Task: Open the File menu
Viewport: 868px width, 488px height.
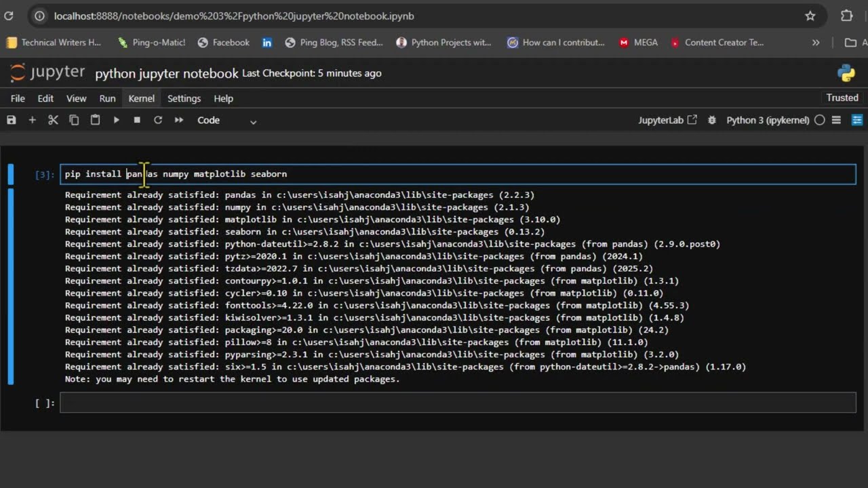Action: coord(18,98)
